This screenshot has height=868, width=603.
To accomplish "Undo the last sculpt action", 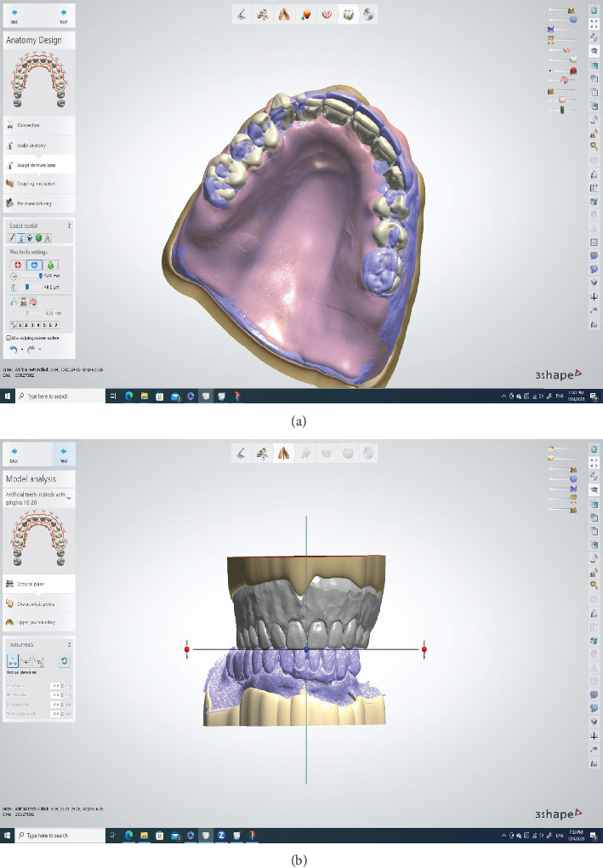I will coord(14,349).
